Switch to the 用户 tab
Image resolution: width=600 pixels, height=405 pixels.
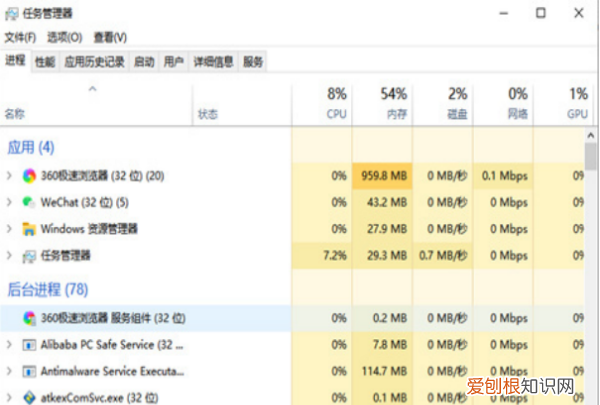(x=173, y=61)
